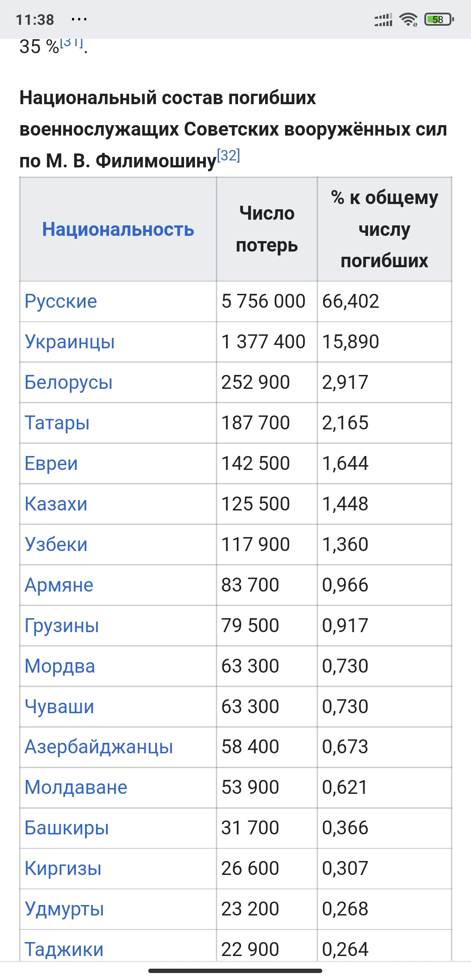Select the Узбеки link
This screenshot has height=980, width=471.
(56, 544)
